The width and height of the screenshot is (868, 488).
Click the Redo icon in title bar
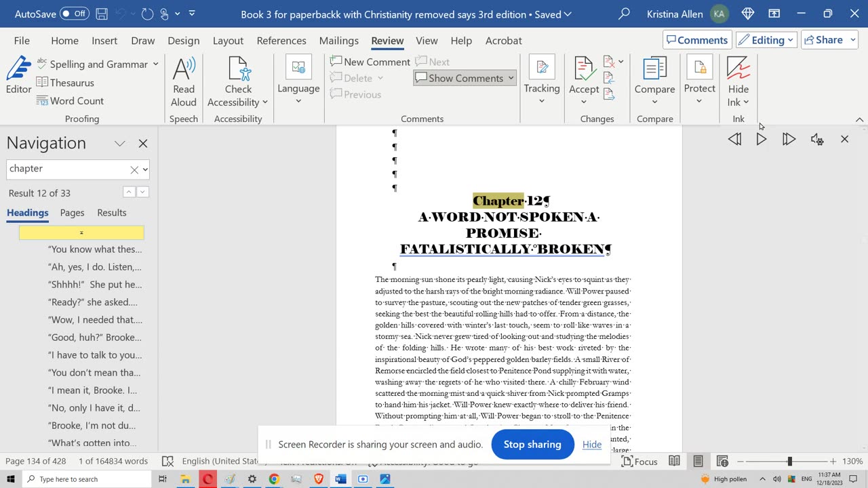tap(147, 14)
